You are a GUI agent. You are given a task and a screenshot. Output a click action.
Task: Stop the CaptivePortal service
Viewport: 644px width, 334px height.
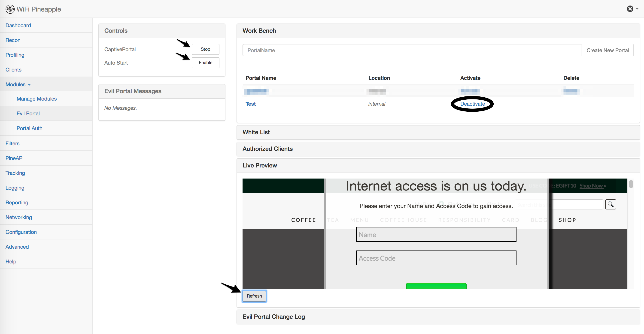[x=205, y=49]
